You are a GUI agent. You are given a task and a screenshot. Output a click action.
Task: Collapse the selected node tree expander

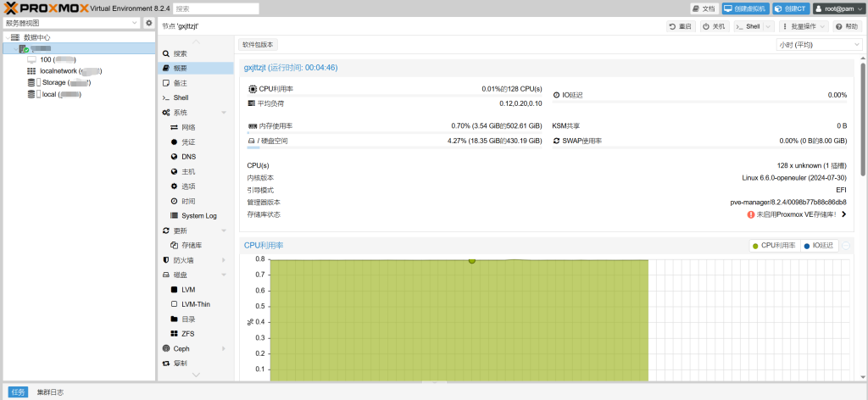pos(14,48)
